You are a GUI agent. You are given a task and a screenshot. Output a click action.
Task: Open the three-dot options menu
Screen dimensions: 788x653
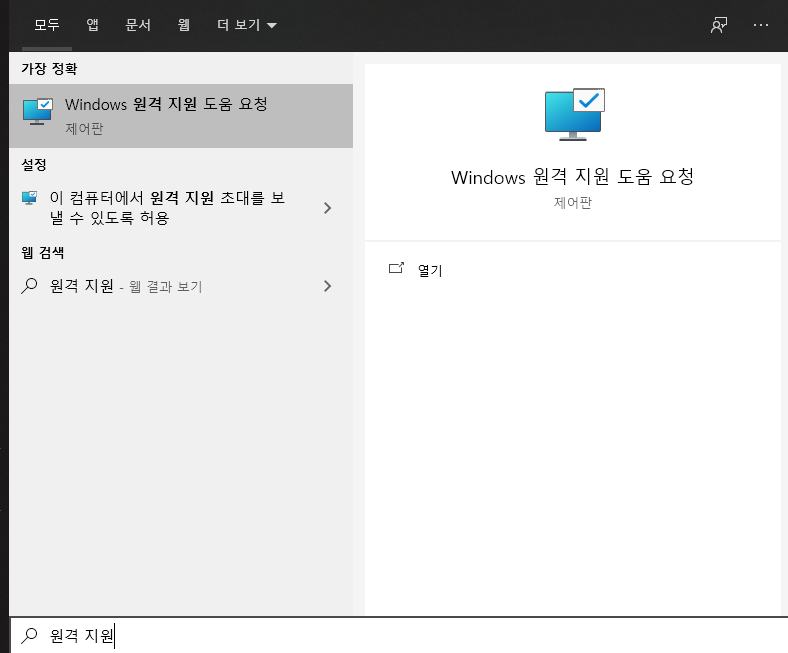point(760,25)
